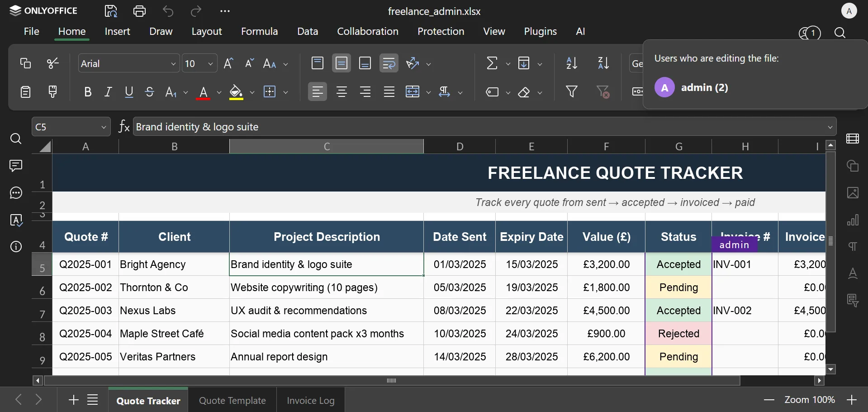
Task: Open Comments panel in left sidebar
Action: coord(16,166)
